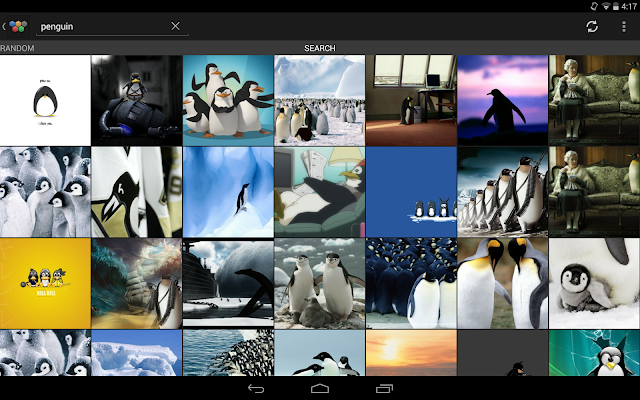
Task: Open the yellow Kill Bill penguins thumbnail
Action: coord(45,284)
